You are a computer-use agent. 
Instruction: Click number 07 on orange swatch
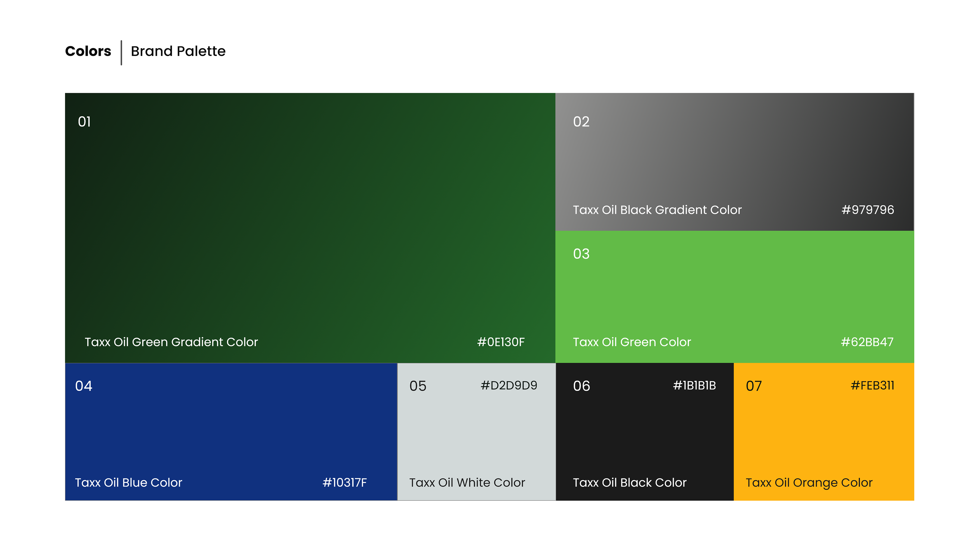click(x=754, y=386)
